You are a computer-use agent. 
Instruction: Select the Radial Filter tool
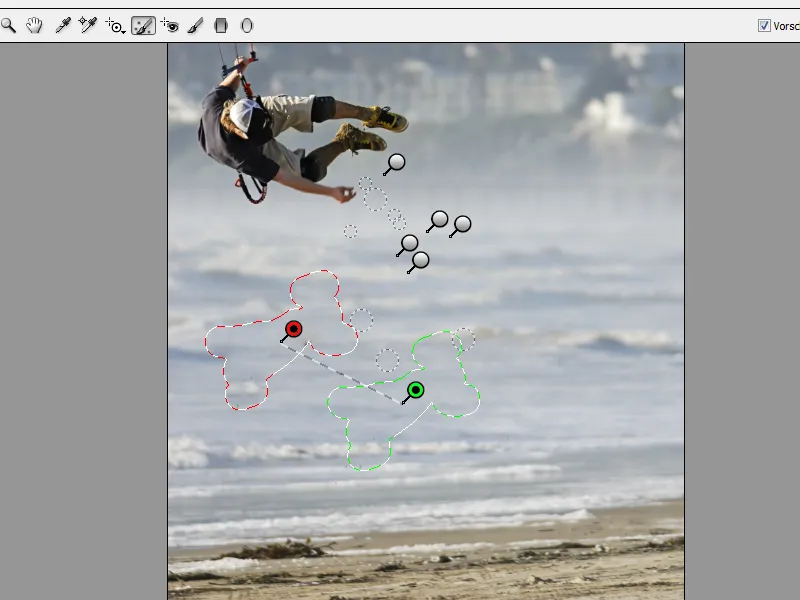(246, 25)
